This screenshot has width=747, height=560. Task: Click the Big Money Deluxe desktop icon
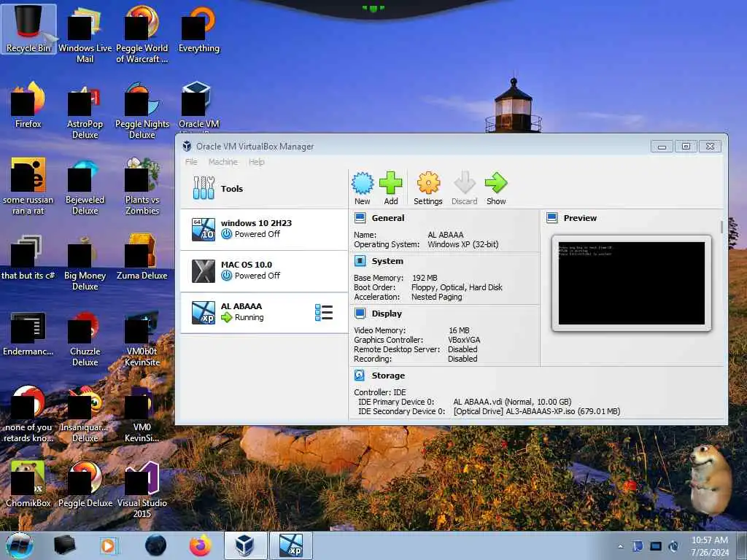click(x=85, y=262)
